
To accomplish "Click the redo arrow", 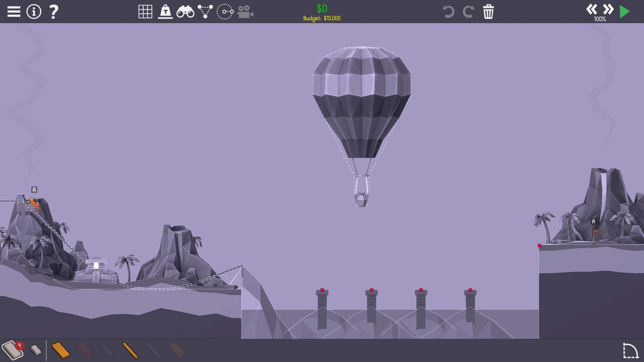I will pyautogui.click(x=468, y=12).
